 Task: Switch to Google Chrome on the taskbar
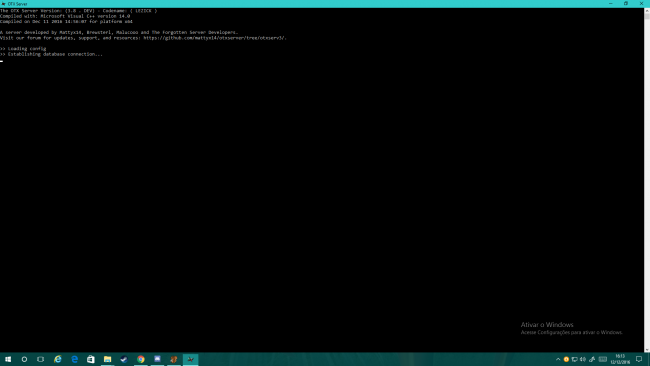pos(141,359)
